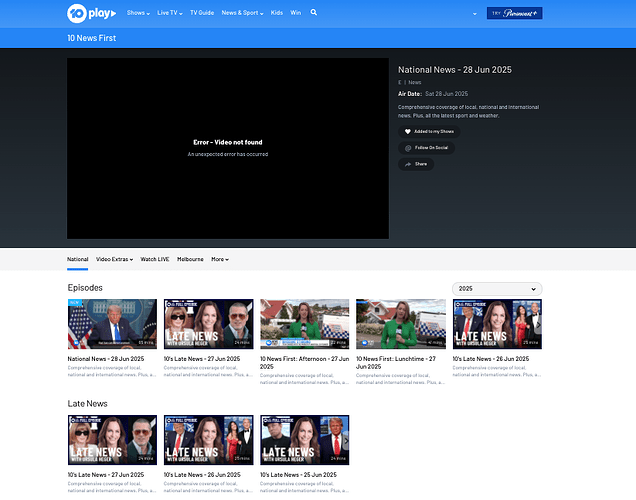Open 10's Late News - 26 Jun title in Late News section
Viewport: 636px width, 500px height.
(x=202, y=475)
